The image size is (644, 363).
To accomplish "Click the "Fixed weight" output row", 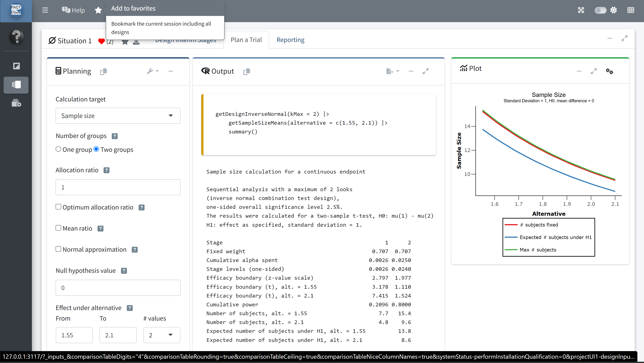I will tap(309, 251).
